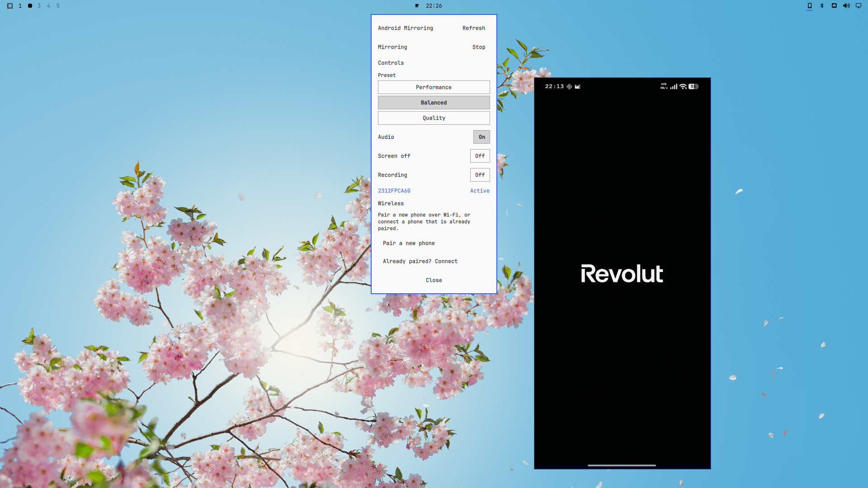
Task: Select the Balanced preset
Action: point(434,103)
